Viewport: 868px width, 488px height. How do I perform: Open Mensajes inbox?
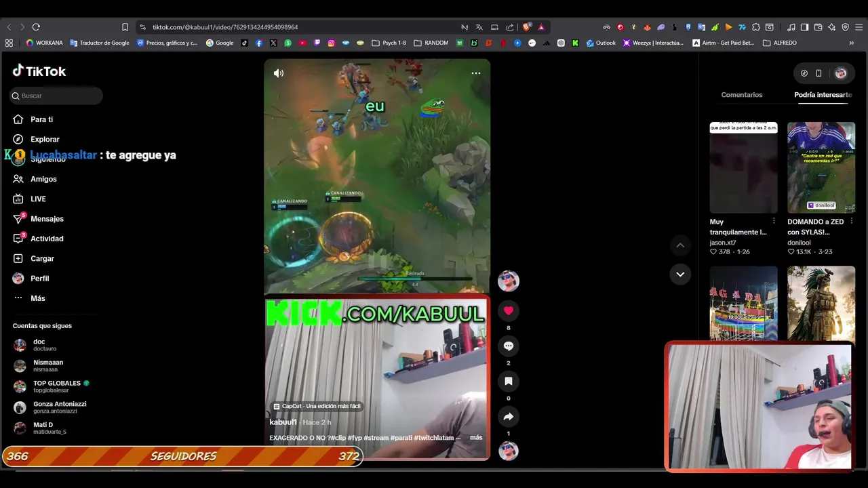(x=38, y=219)
